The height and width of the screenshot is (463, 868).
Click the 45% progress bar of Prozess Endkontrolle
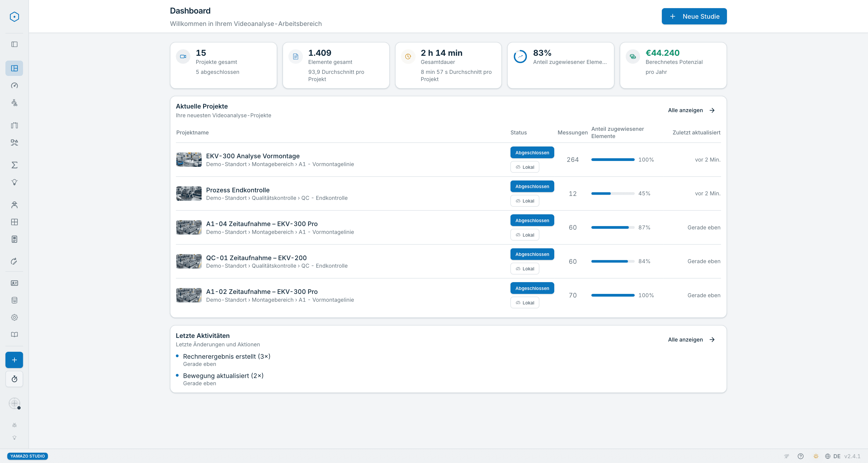[613, 194]
